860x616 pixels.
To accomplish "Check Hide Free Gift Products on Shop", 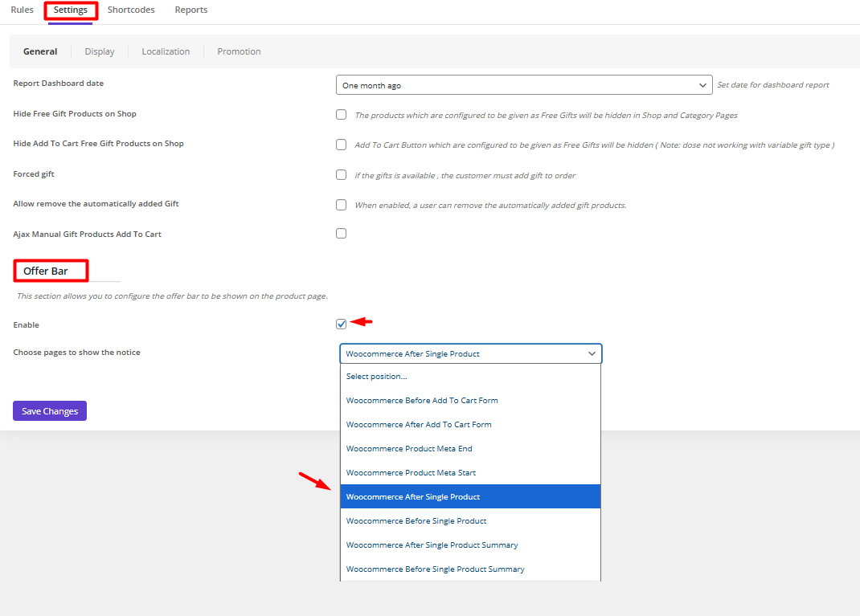I will (x=341, y=115).
